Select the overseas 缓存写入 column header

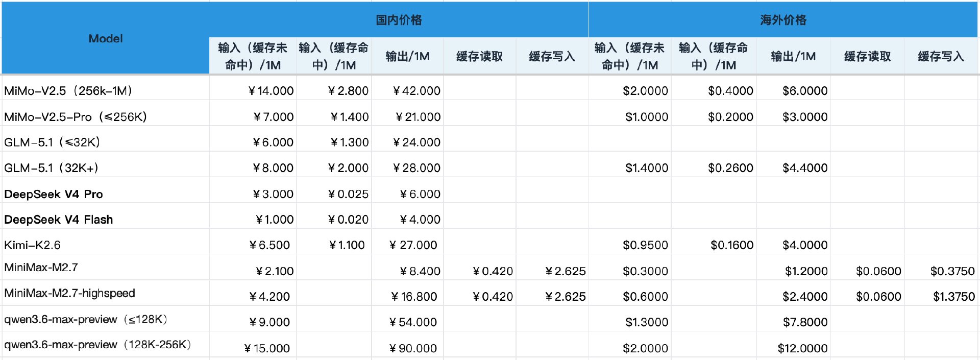click(941, 56)
